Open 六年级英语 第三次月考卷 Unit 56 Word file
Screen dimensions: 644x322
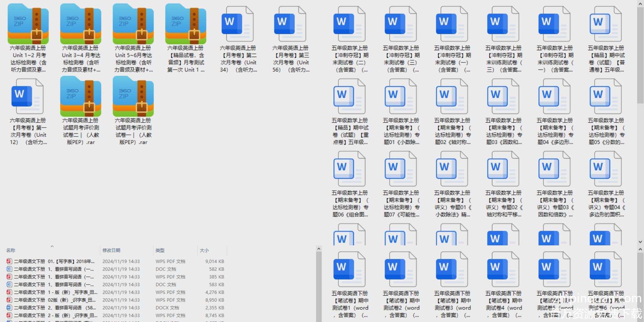coord(290,24)
